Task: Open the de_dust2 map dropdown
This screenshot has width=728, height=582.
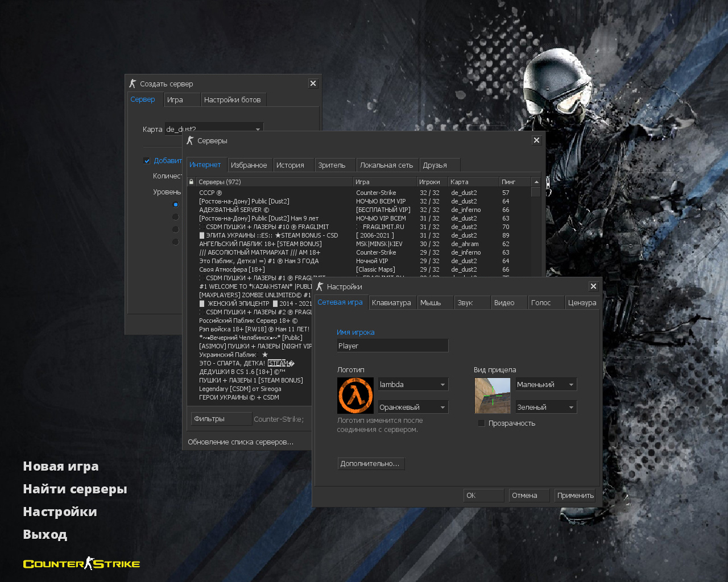Action: (258, 128)
